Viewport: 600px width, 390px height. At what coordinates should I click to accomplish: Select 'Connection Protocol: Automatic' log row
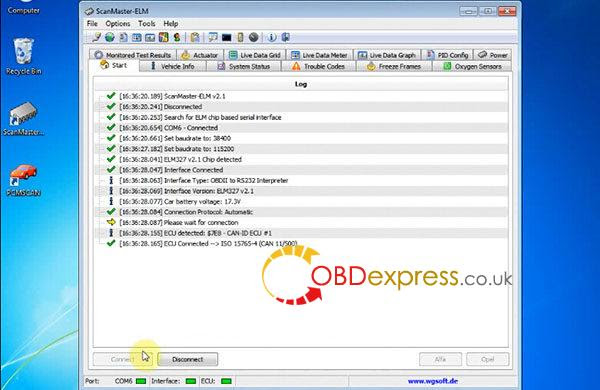[x=301, y=212]
